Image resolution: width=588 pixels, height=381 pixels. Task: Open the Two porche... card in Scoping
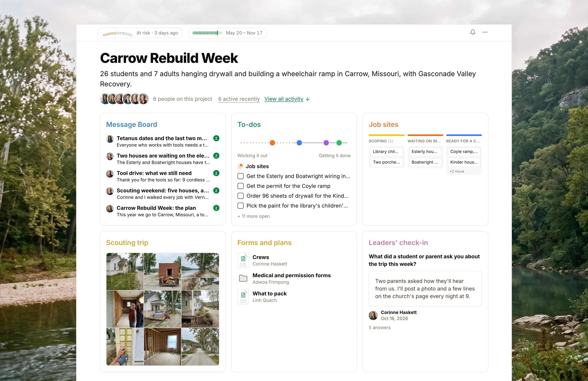tap(386, 162)
